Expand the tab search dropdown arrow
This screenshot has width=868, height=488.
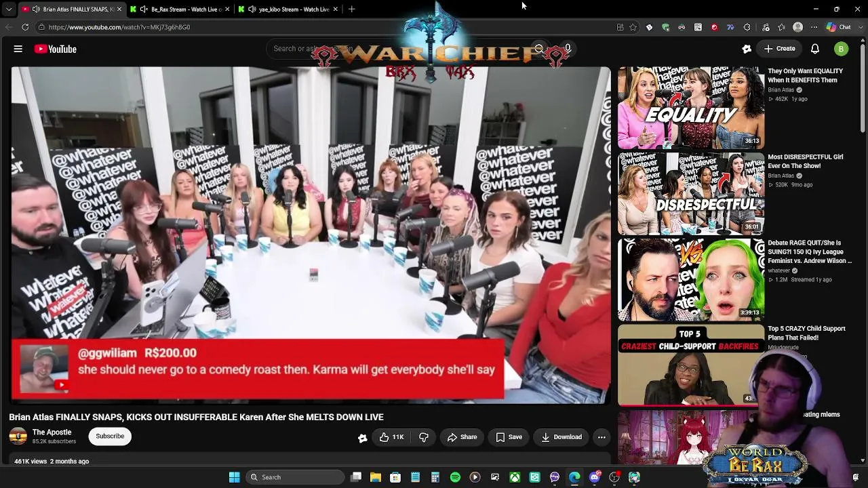pyautogui.click(x=9, y=9)
